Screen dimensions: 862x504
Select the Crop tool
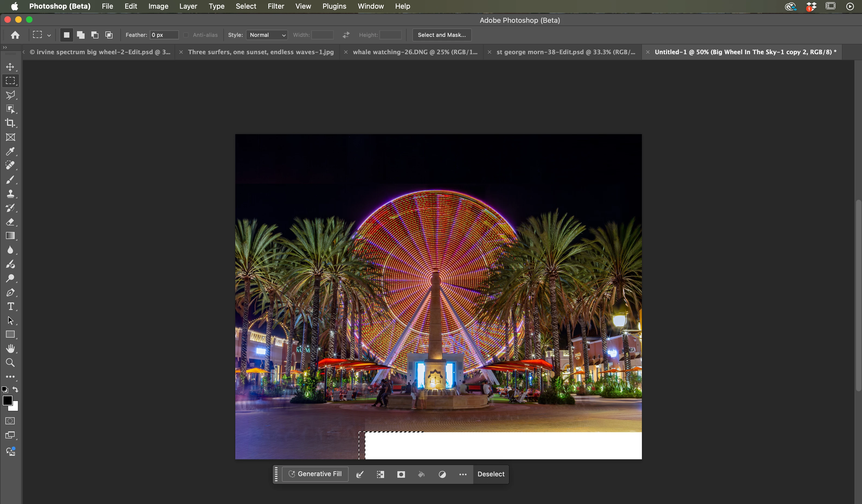coord(10,123)
